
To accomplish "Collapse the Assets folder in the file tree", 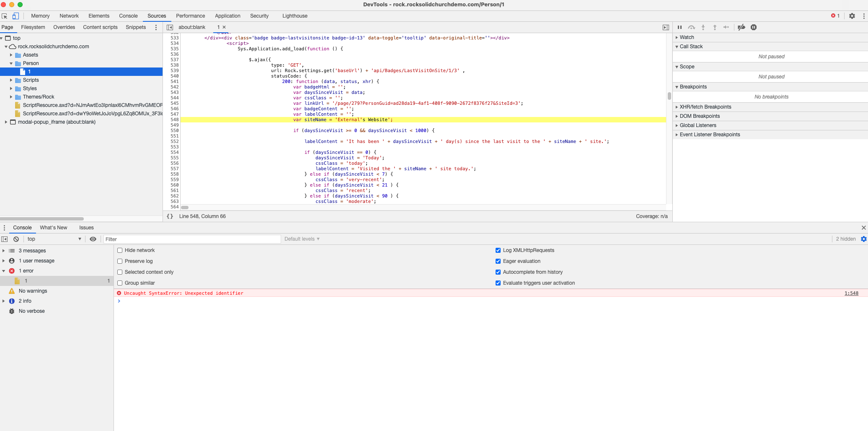I will coord(11,55).
